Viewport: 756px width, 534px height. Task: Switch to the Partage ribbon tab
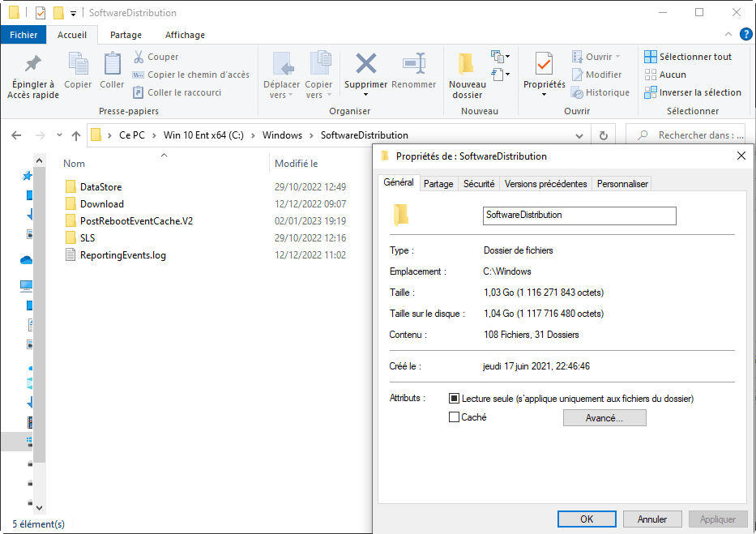click(x=126, y=35)
